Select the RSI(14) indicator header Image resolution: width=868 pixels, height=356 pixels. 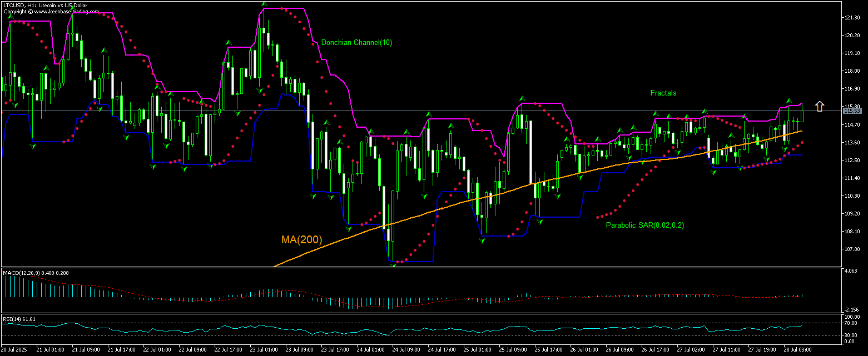click(x=19, y=319)
